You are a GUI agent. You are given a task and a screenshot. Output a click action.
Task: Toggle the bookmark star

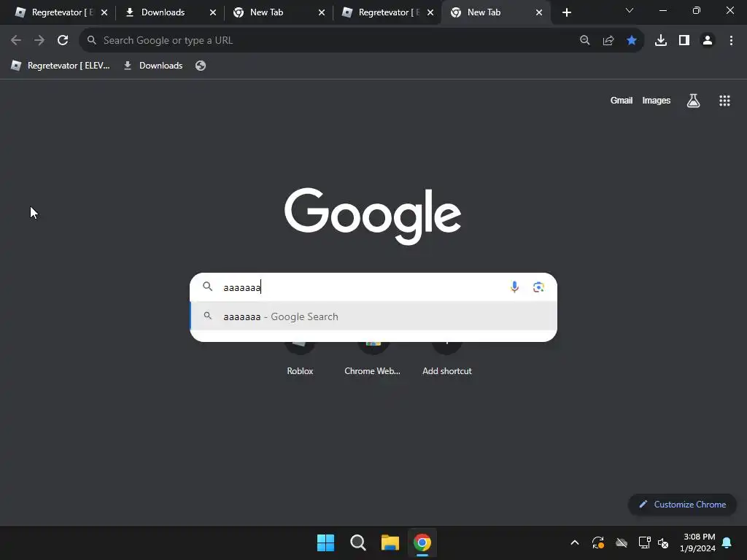tap(632, 41)
